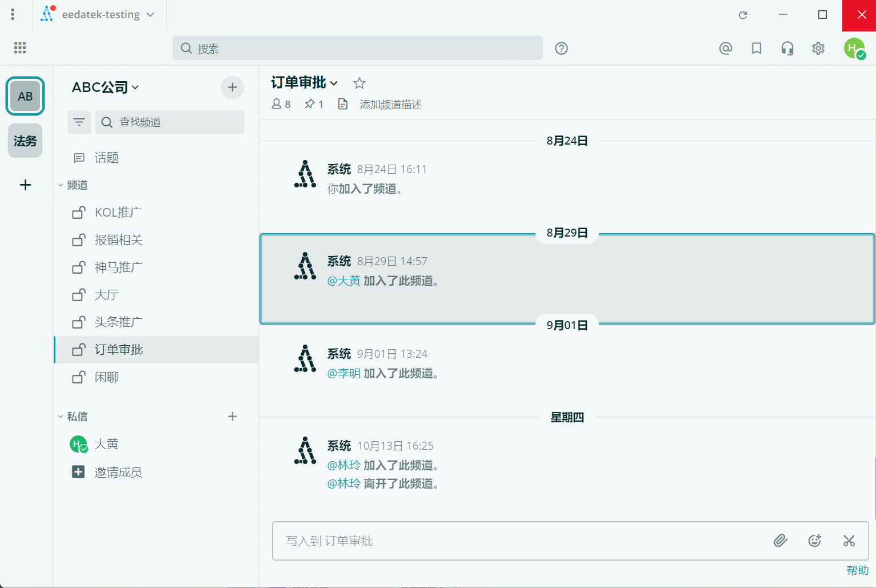The height and width of the screenshot is (588, 876).
Task: Click the headset calls icon
Action: click(787, 49)
